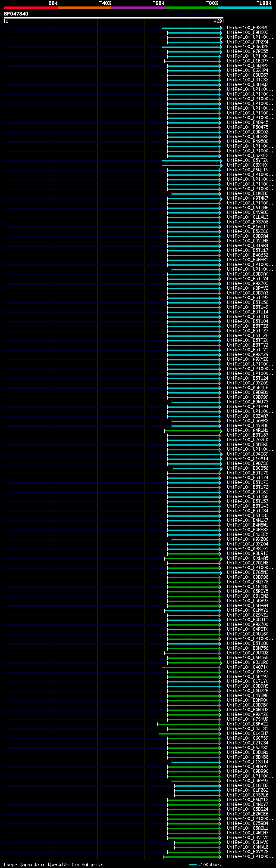Select the UniRef100_B5TU75 row label
This screenshot has width=276, height=868.
point(248,473)
